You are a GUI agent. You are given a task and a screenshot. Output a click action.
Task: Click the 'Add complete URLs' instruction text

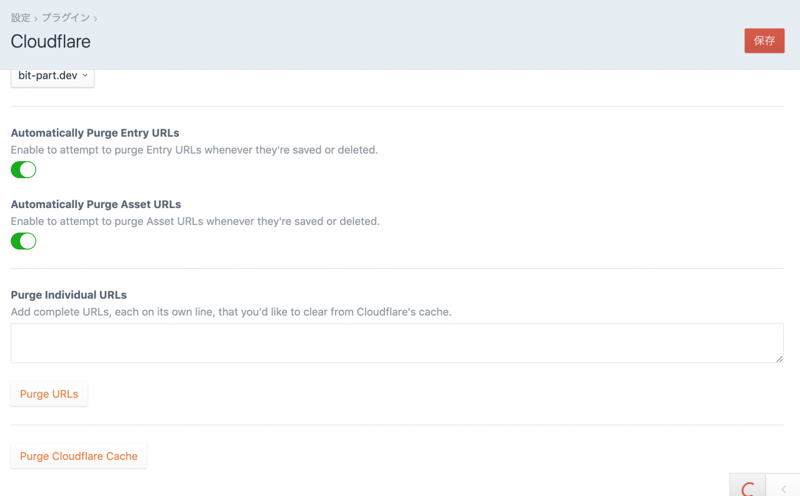(x=231, y=312)
